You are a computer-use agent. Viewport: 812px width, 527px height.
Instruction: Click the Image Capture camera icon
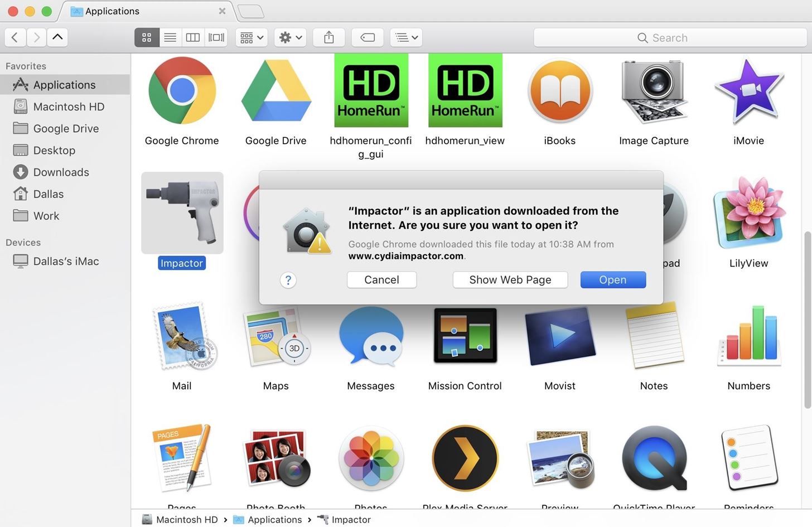click(x=654, y=91)
